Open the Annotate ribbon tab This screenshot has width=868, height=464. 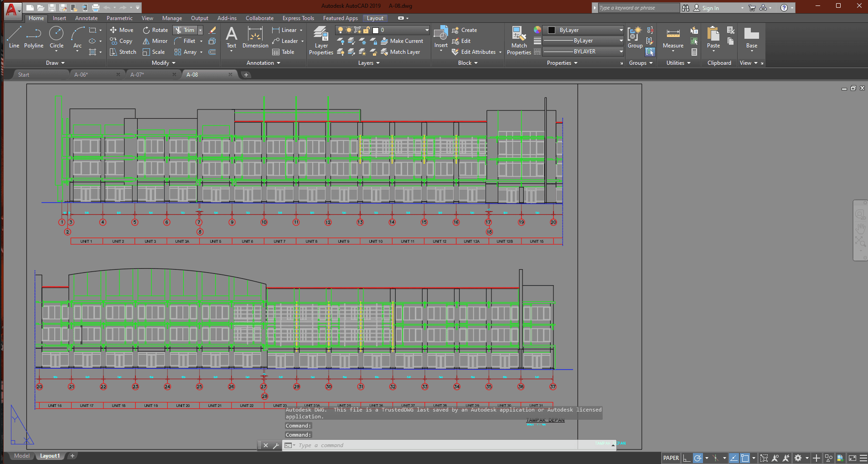click(86, 18)
